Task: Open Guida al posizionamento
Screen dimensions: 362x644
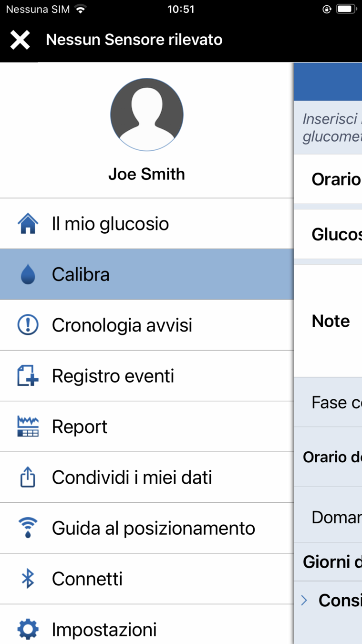Action: 153,528
